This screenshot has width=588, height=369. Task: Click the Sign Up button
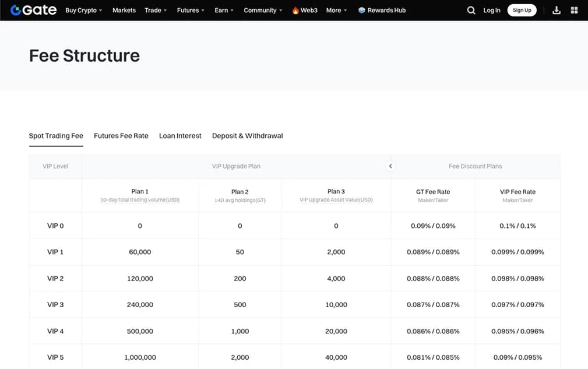(522, 10)
